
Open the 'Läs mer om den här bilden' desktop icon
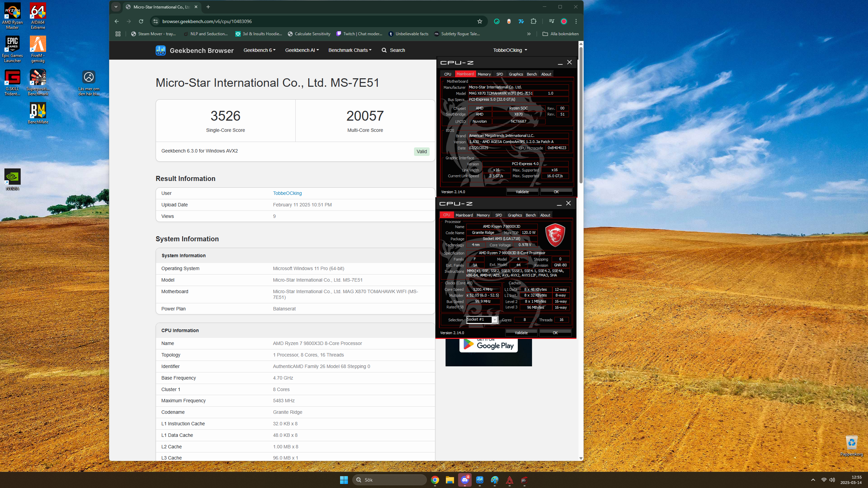(x=89, y=83)
